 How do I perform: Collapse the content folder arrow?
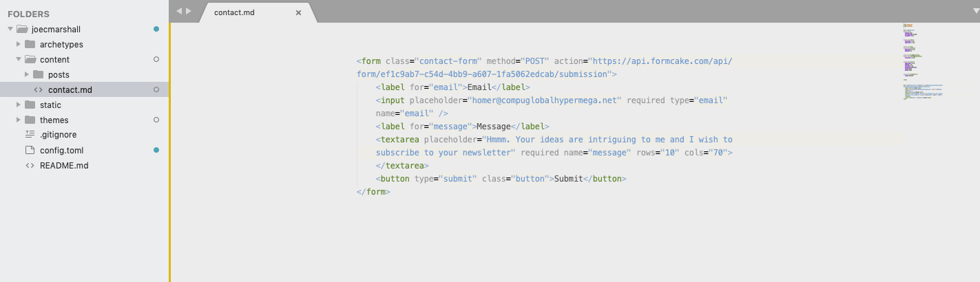tap(19, 60)
